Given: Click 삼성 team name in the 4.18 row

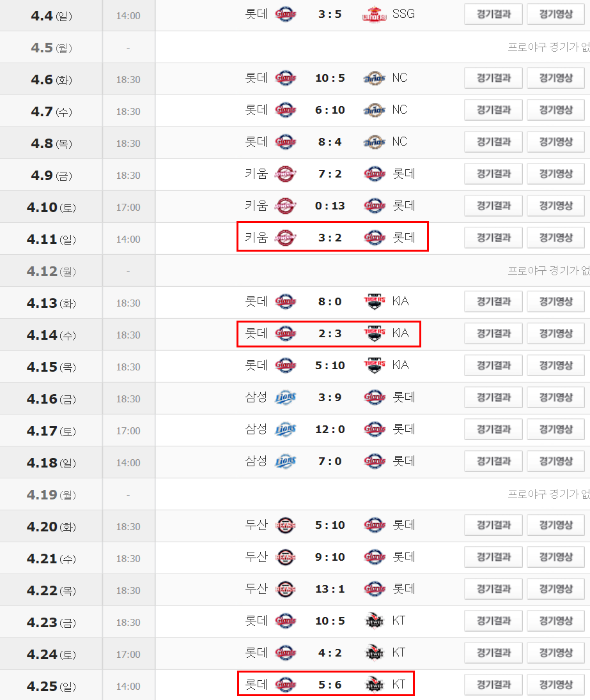Looking at the screenshot, I should pos(256,460).
